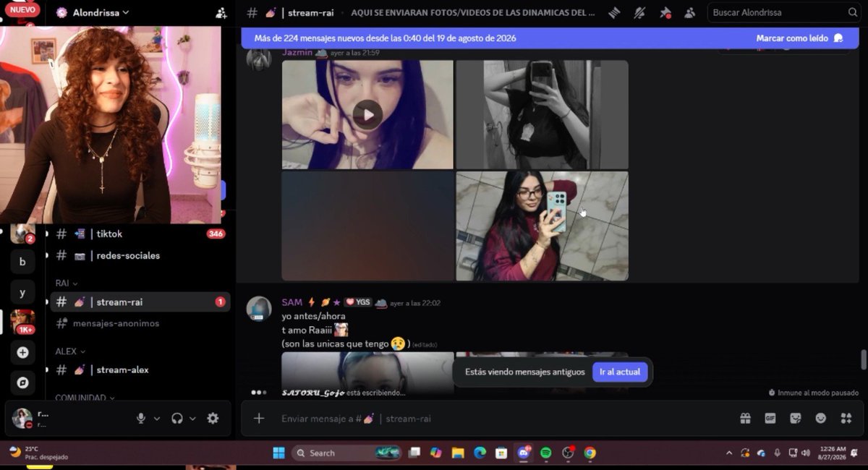This screenshot has height=470, width=868.
Task: Click the message input for stream-rai
Action: click(499, 418)
